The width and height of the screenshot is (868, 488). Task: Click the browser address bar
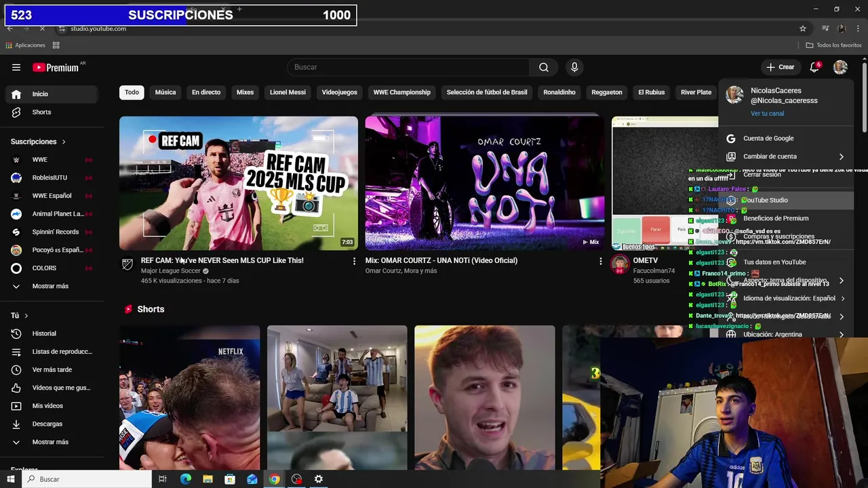coord(427,28)
